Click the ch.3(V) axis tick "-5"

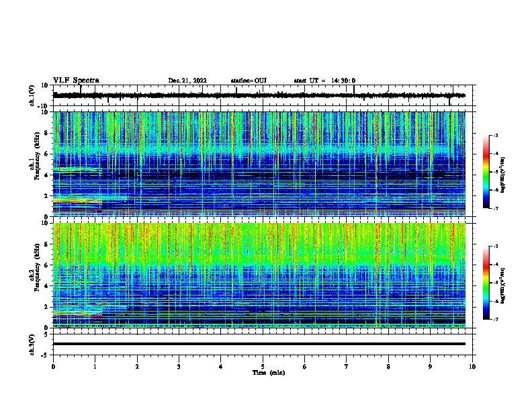click(x=45, y=355)
